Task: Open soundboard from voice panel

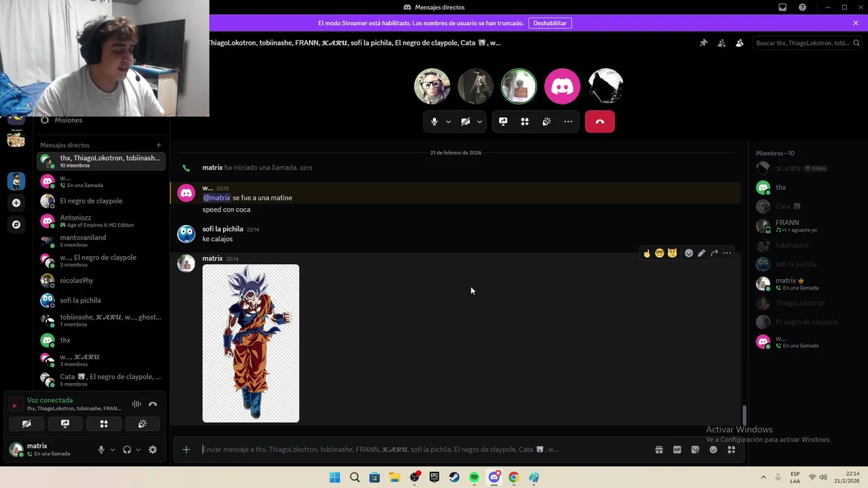Action: tap(142, 424)
